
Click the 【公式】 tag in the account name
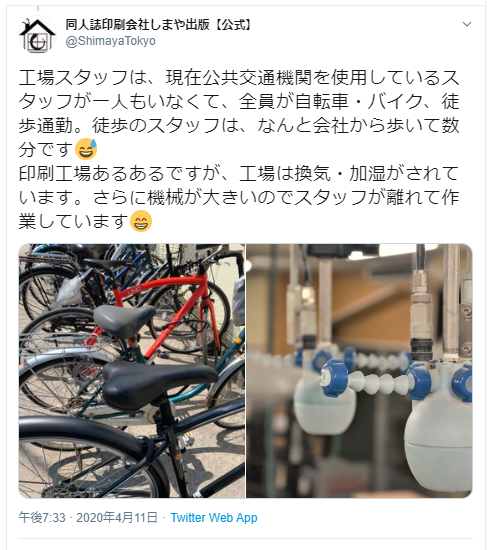tap(232, 25)
